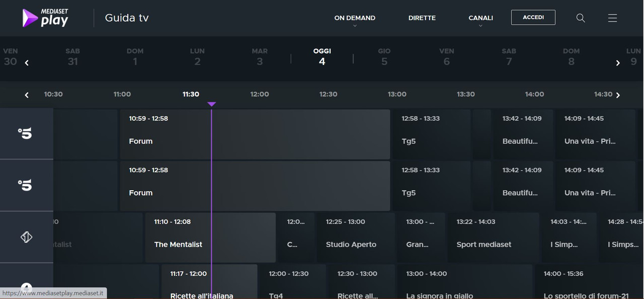Select day GIO 5 in the date bar
Image resolution: width=644 pixels, height=299 pixels.
pyautogui.click(x=384, y=57)
